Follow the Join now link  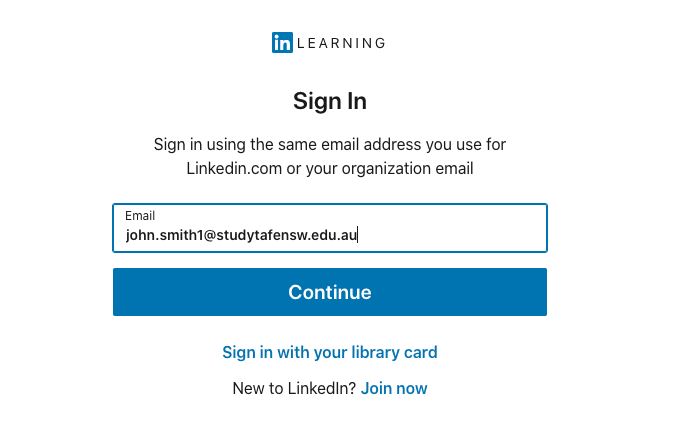[x=394, y=388]
